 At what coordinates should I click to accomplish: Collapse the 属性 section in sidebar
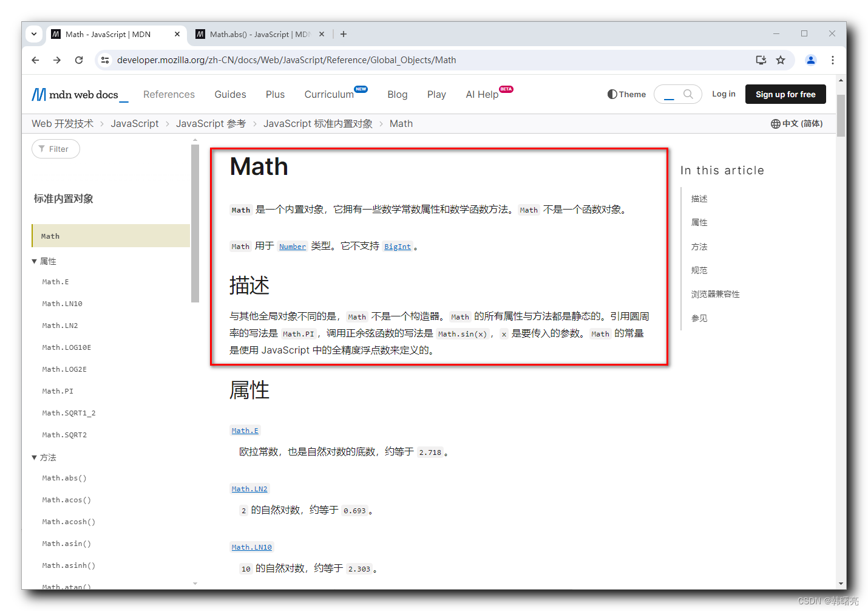point(44,261)
